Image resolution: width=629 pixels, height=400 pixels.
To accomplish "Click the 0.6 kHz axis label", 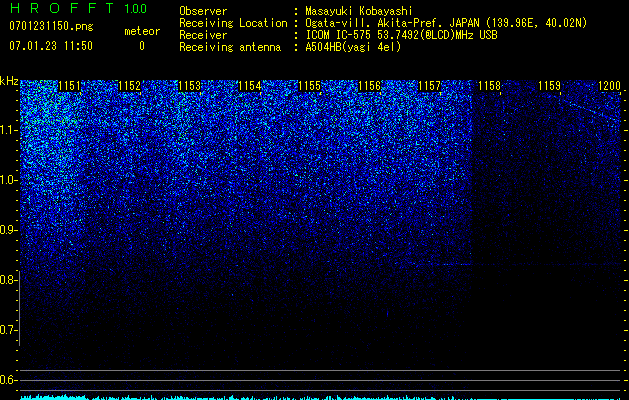I will point(9,380).
